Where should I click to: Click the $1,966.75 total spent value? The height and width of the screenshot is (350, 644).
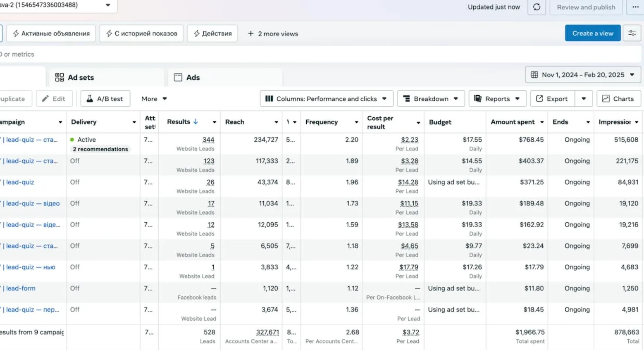click(x=530, y=332)
